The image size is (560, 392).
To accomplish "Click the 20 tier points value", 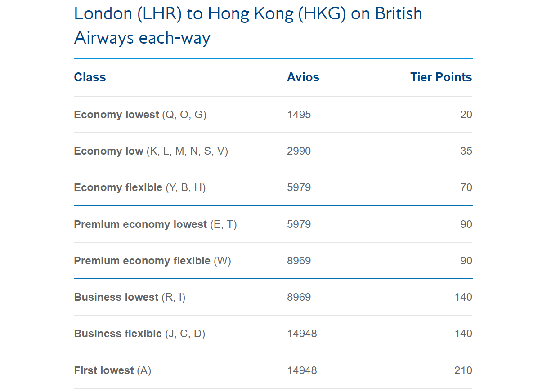I will [x=466, y=115].
